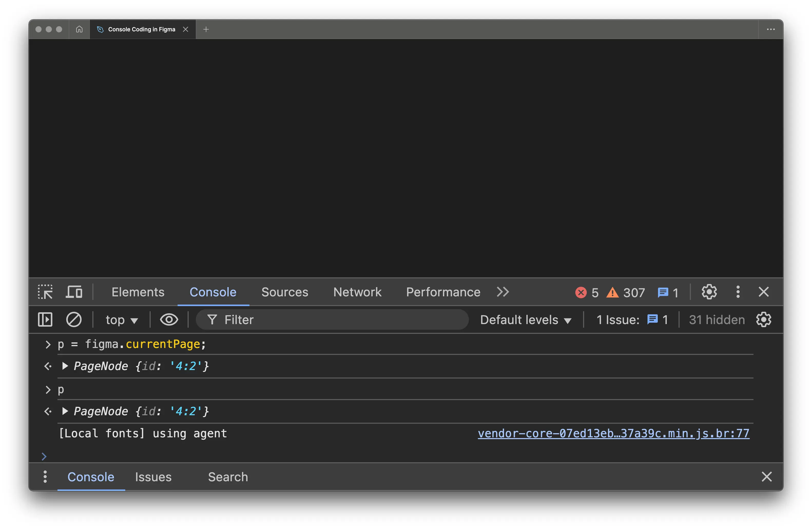The width and height of the screenshot is (812, 529).
Task: Click the warning count 307
Action: point(625,292)
